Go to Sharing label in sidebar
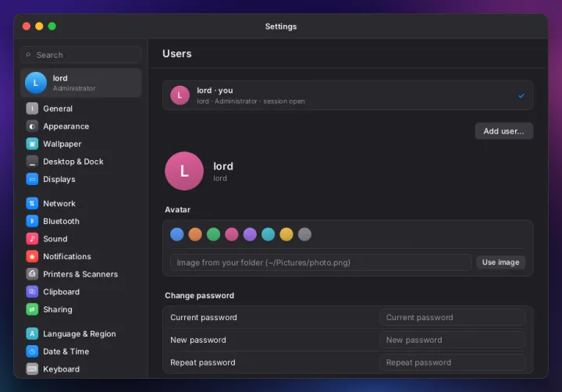Screen dimensions: 562x392 (57, 309)
